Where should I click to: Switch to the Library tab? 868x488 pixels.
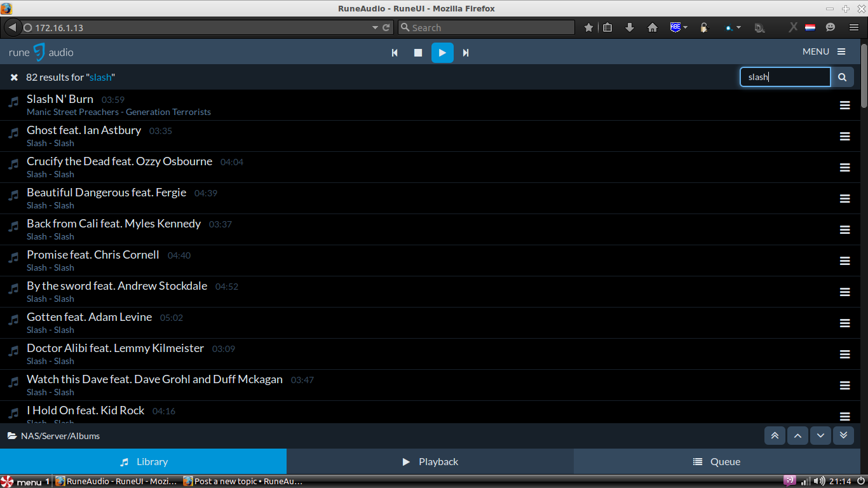click(x=144, y=461)
